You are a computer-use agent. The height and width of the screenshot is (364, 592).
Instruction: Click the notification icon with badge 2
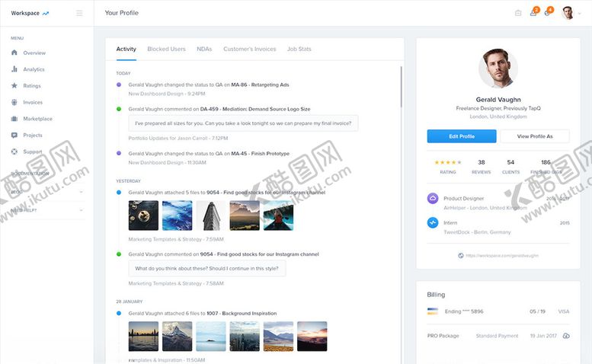533,13
